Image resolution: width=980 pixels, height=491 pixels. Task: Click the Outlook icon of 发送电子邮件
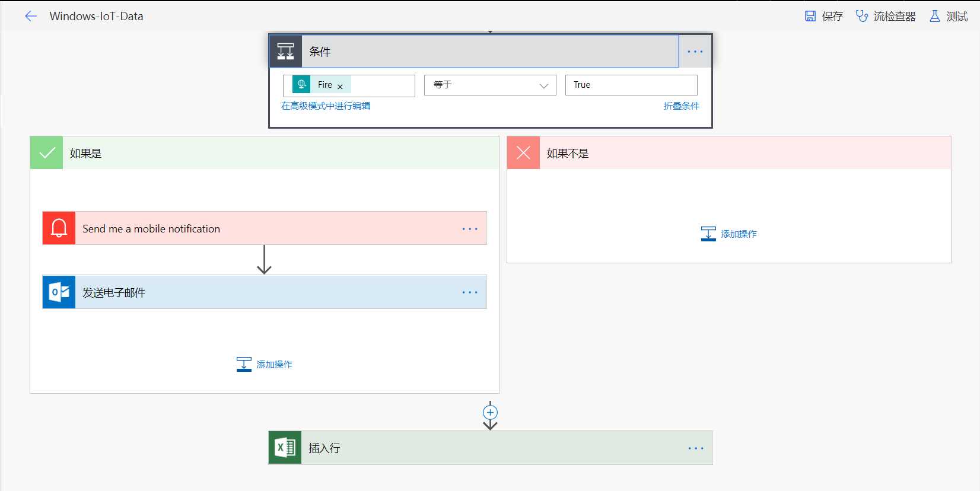[x=59, y=292]
